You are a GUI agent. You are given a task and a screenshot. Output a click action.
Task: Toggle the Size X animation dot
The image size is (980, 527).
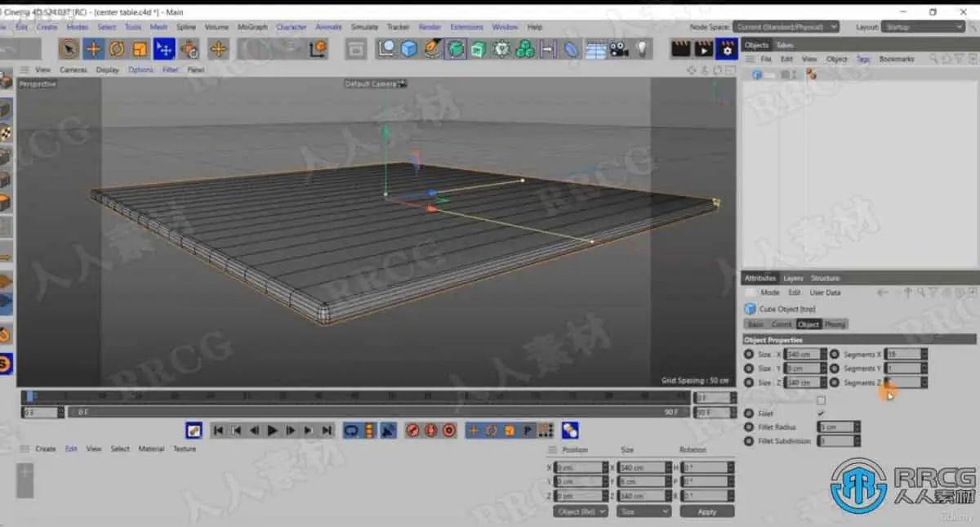[x=749, y=355]
